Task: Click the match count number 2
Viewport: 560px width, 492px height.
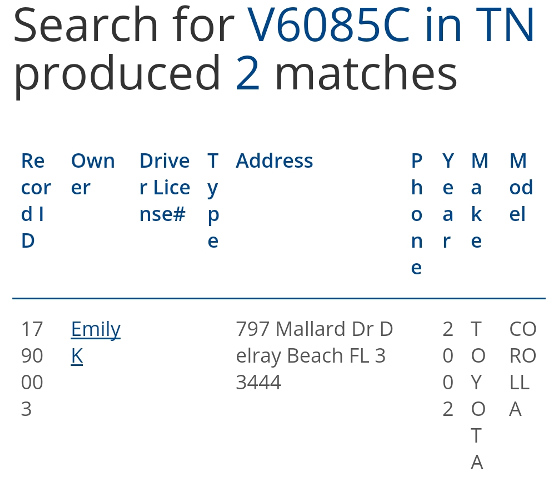Action: 248,74
